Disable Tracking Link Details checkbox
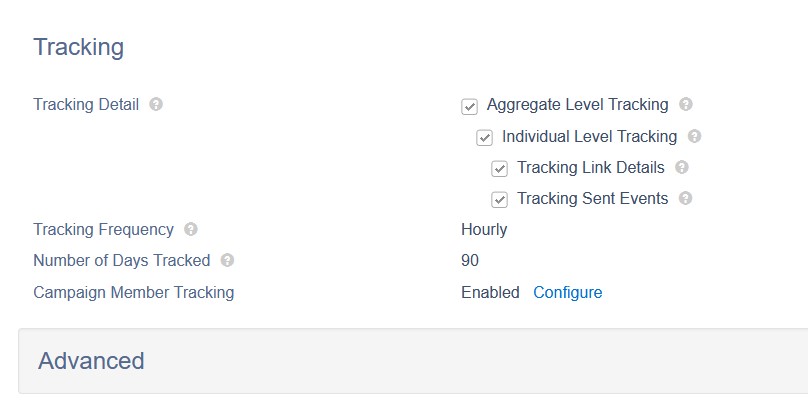 [x=499, y=169]
